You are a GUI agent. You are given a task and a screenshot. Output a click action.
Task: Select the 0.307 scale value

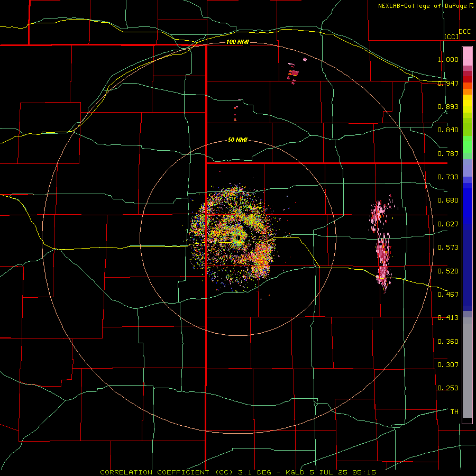click(x=448, y=365)
